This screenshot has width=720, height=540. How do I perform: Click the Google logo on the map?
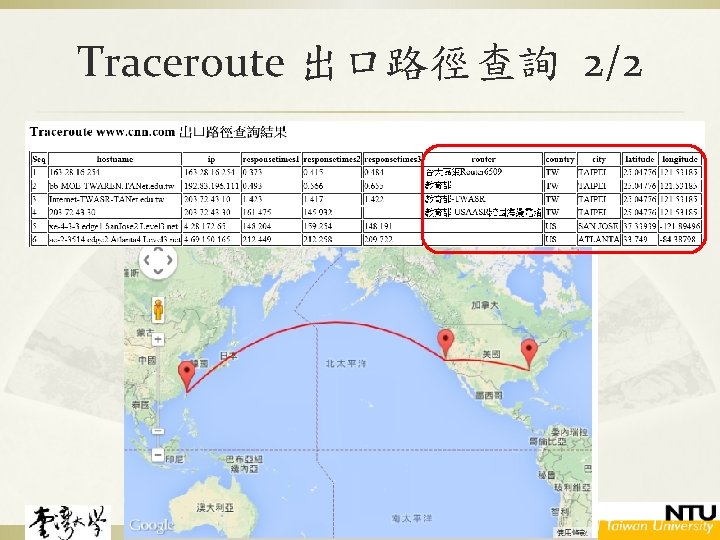click(x=151, y=525)
